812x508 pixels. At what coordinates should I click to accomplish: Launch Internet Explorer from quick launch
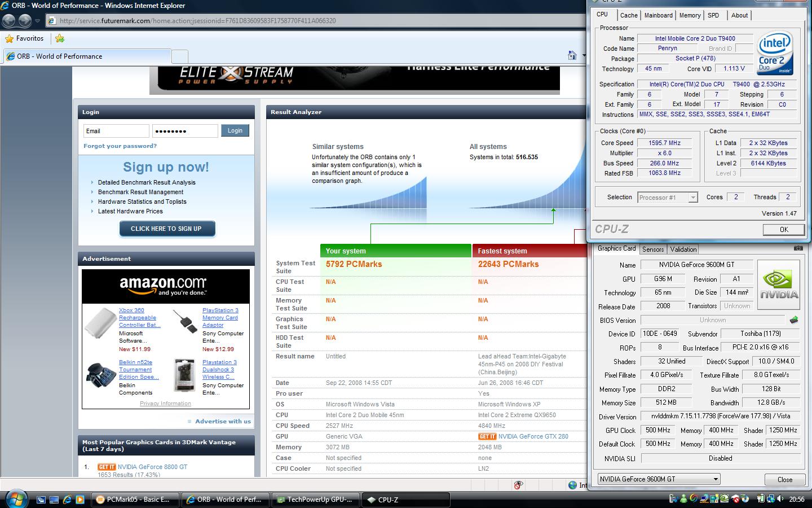point(67,500)
